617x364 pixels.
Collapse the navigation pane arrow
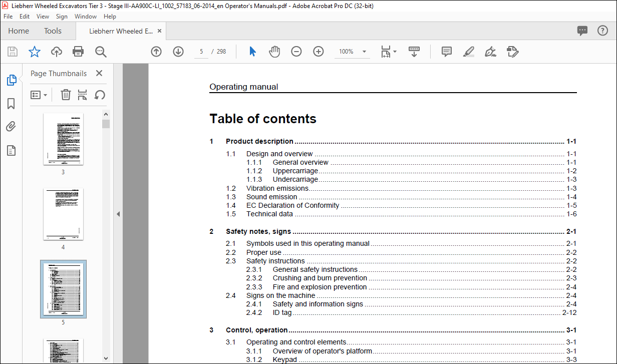[118, 214]
